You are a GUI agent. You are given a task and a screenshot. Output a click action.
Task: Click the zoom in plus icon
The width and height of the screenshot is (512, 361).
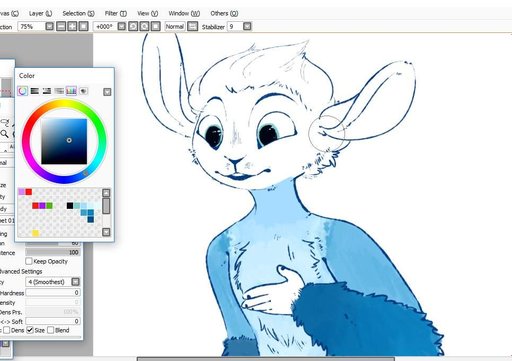click(72, 26)
